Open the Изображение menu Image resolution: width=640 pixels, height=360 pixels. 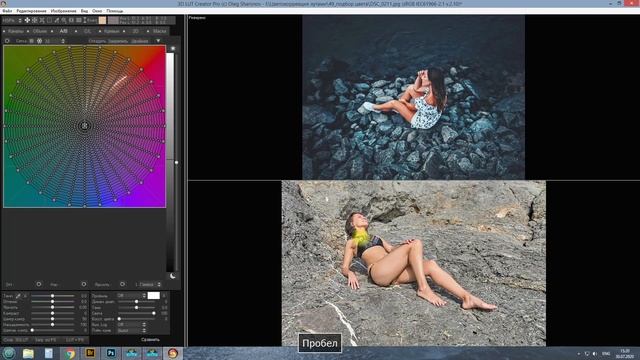(x=63, y=11)
